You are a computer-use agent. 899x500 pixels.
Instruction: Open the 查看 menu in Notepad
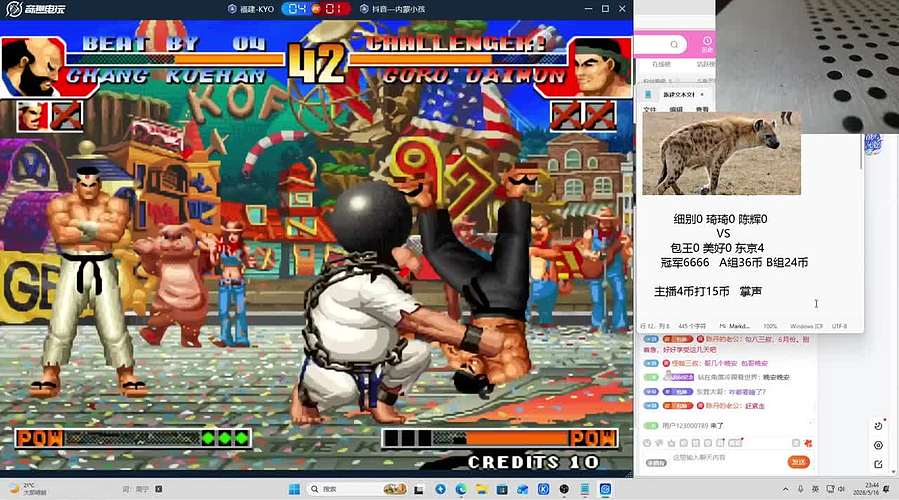(702, 109)
